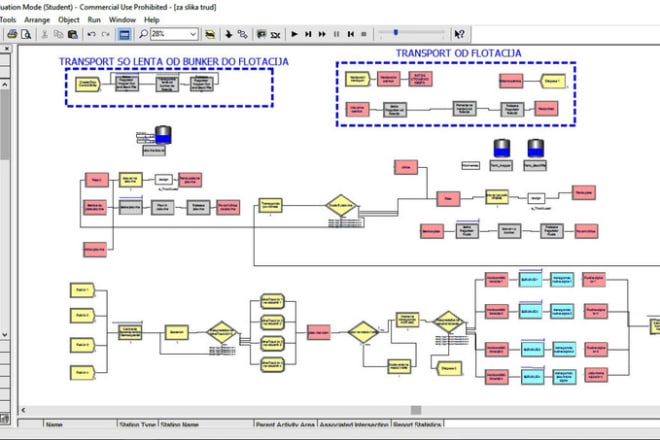Viewport: 660px width, 440px height.
Task: Open Print Preview from the toolbar
Action: coord(27,34)
